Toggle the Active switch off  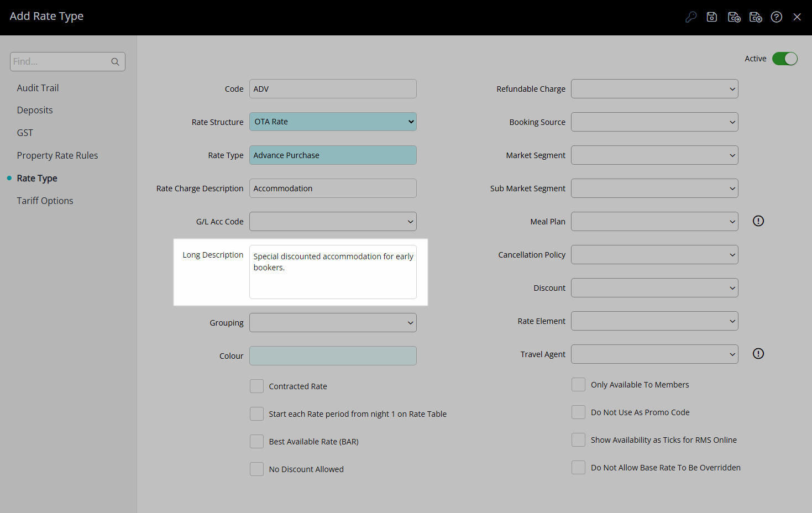tap(785, 59)
